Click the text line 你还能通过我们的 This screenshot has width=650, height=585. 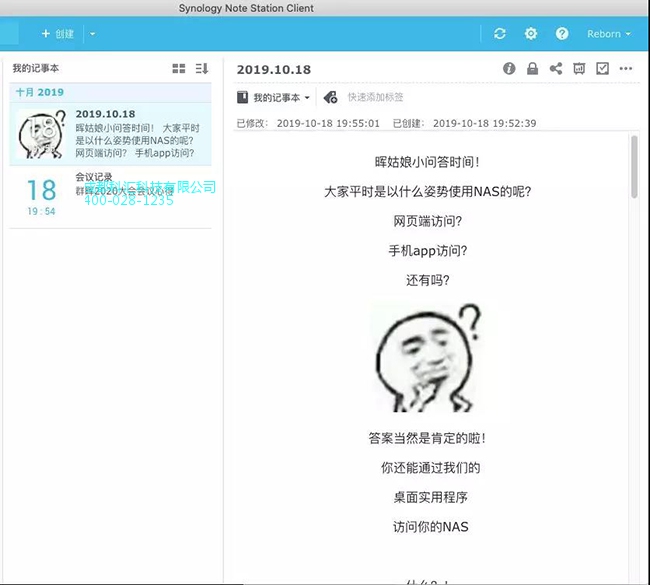(x=430, y=468)
